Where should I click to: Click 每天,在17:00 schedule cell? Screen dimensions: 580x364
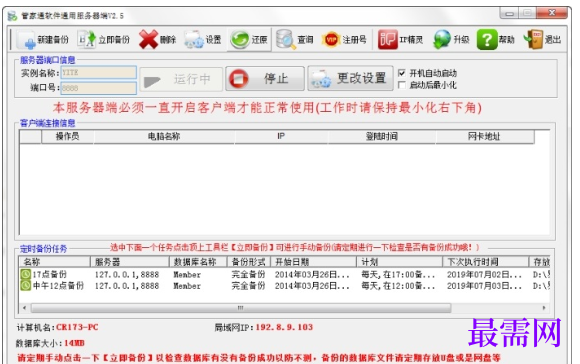pyautogui.click(x=398, y=274)
